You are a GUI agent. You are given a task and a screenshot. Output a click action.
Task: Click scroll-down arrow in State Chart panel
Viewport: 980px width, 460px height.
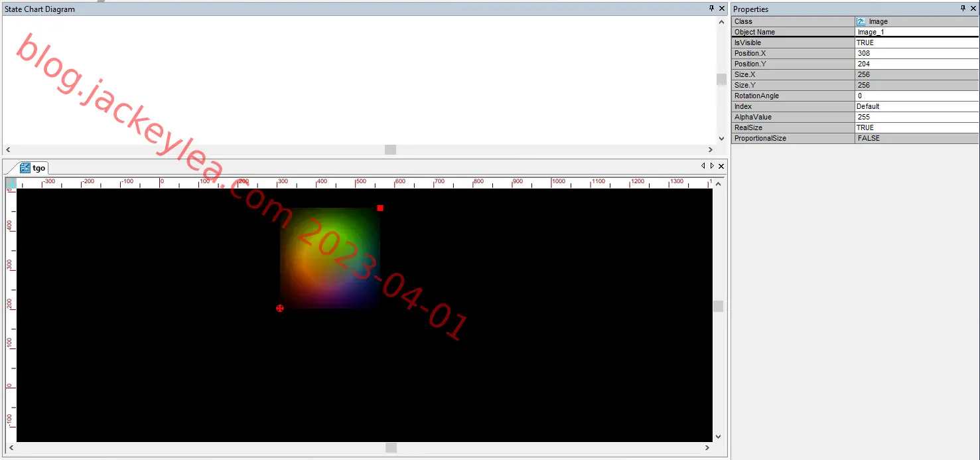(x=721, y=139)
